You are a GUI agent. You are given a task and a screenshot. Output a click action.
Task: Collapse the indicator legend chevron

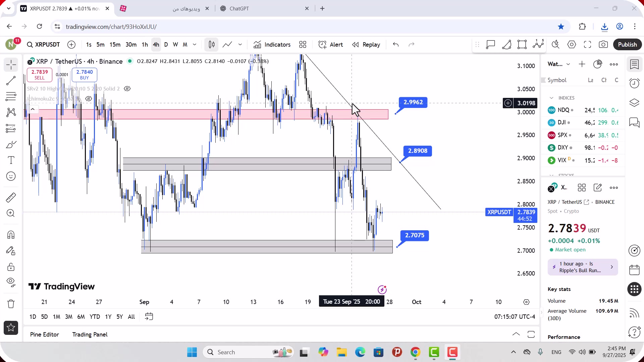(x=33, y=109)
